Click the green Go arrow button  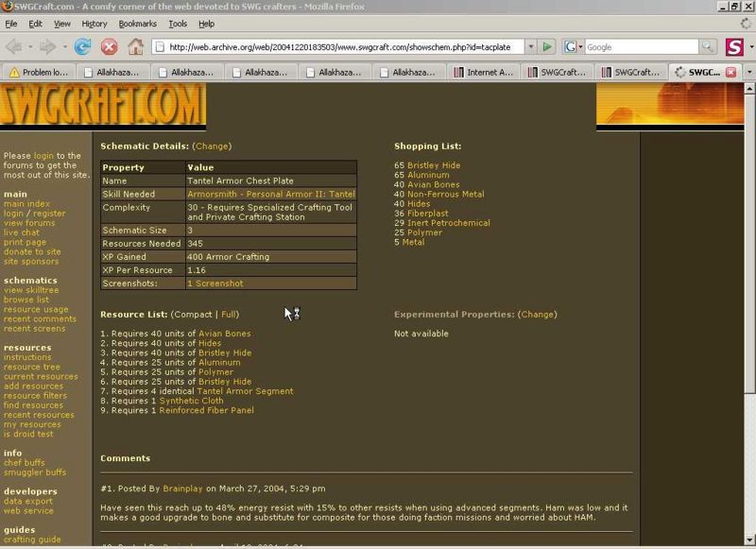(x=547, y=46)
